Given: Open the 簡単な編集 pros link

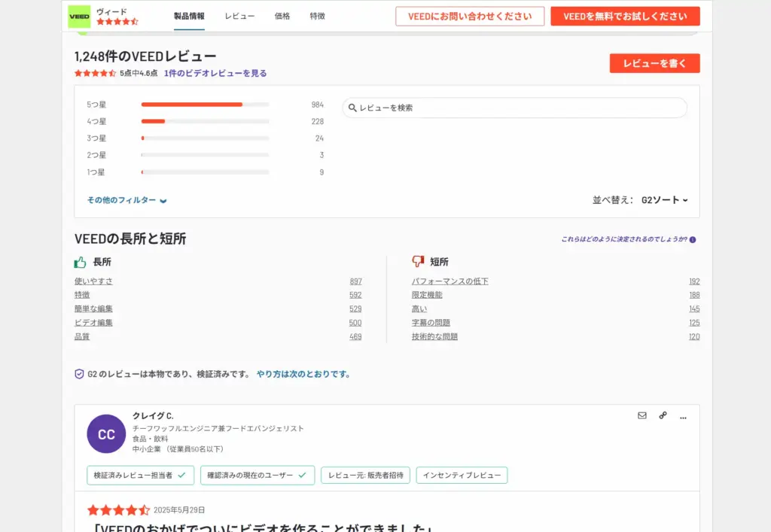Looking at the screenshot, I should (93, 309).
